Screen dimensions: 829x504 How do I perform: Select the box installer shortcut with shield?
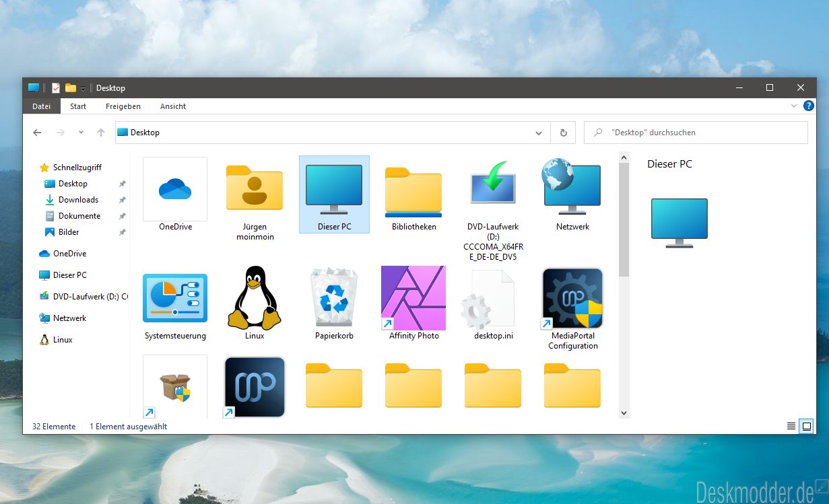pyautogui.click(x=175, y=387)
